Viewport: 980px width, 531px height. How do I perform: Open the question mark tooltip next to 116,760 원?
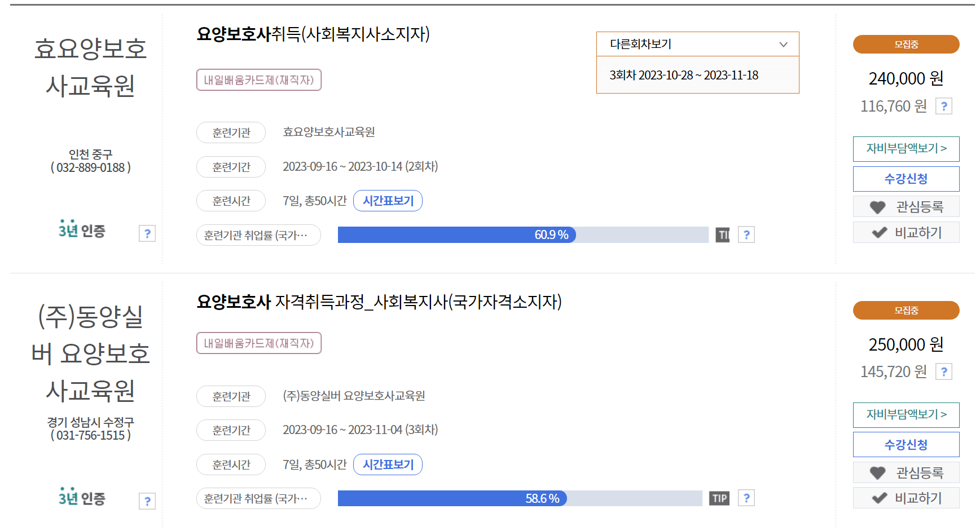[x=943, y=105]
